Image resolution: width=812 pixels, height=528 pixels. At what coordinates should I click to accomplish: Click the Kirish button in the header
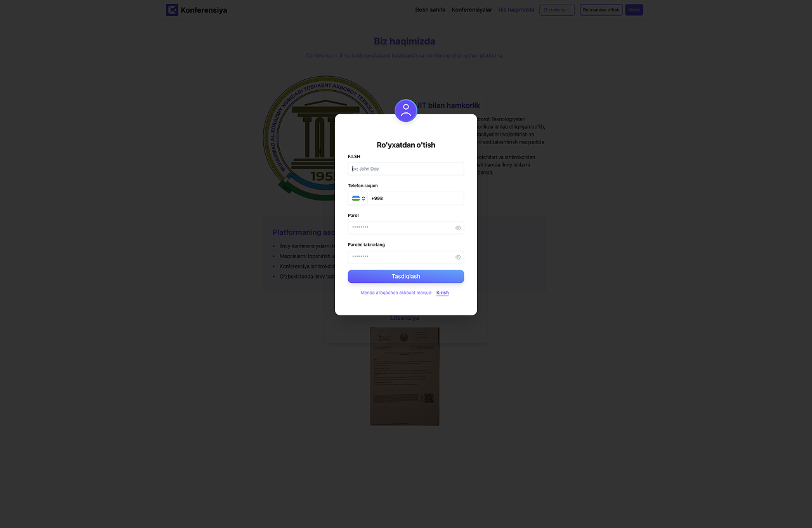point(634,10)
